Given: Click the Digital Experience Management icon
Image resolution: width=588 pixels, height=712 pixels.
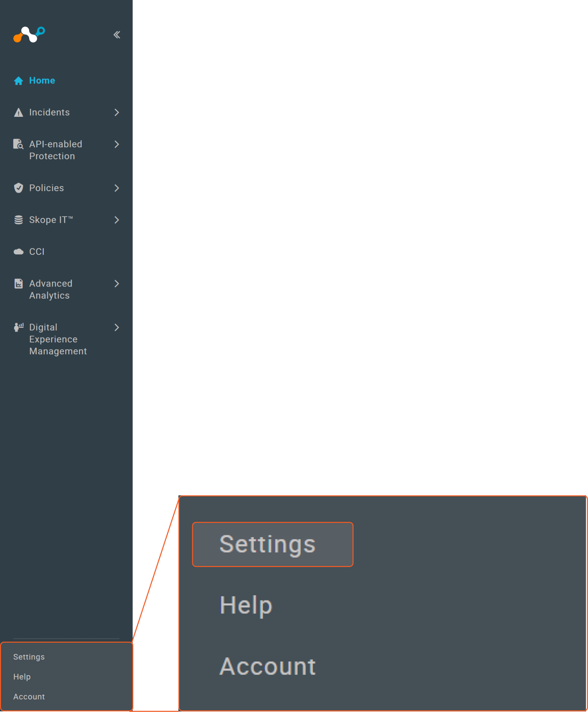Looking at the screenshot, I should pyautogui.click(x=18, y=327).
